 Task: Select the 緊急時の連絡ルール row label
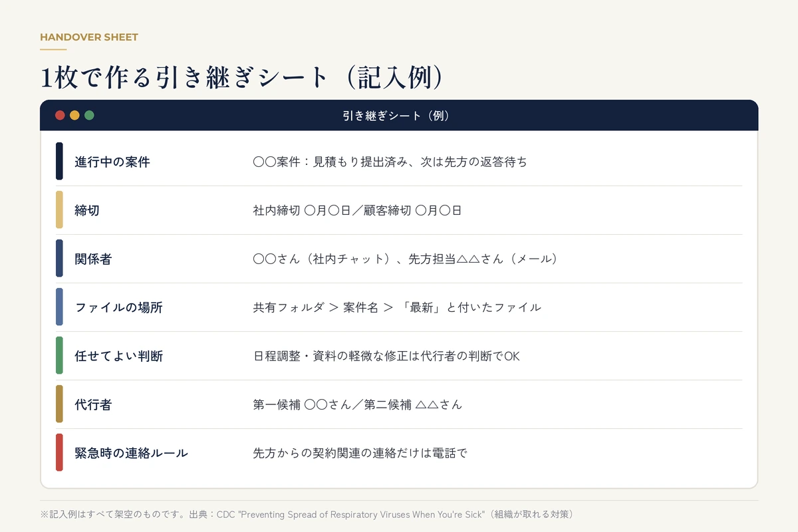pos(131,453)
